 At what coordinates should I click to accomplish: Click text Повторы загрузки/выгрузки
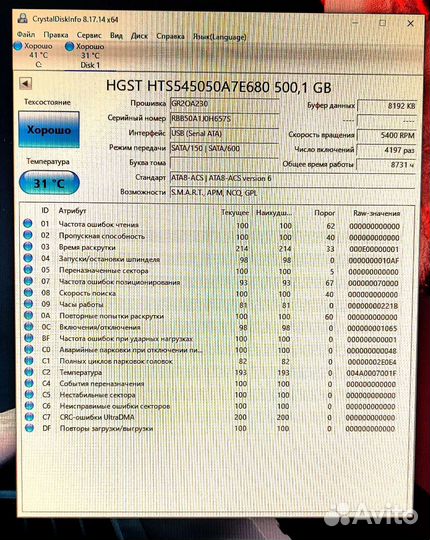[106, 428]
